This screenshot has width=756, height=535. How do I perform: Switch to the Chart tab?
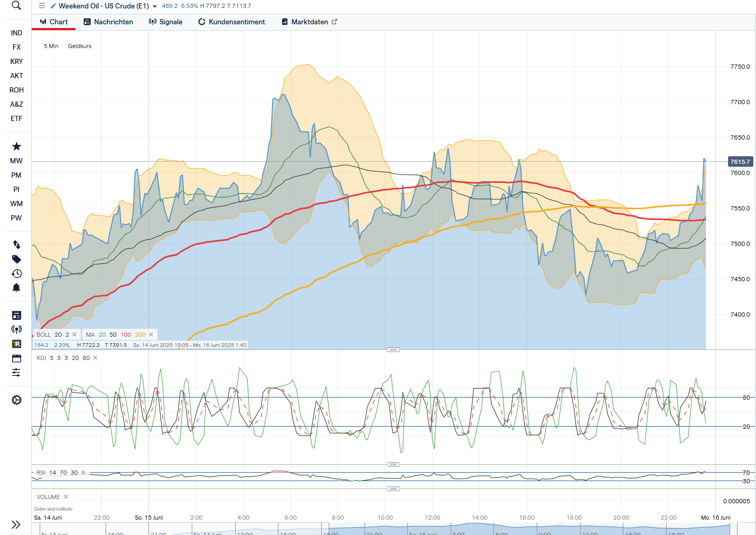click(54, 22)
